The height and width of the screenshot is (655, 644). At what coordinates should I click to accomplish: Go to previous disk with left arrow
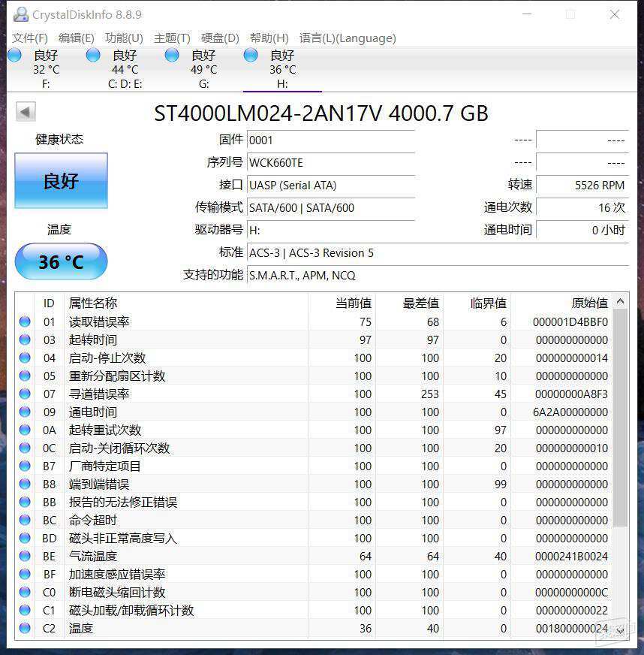click(26, 112)
